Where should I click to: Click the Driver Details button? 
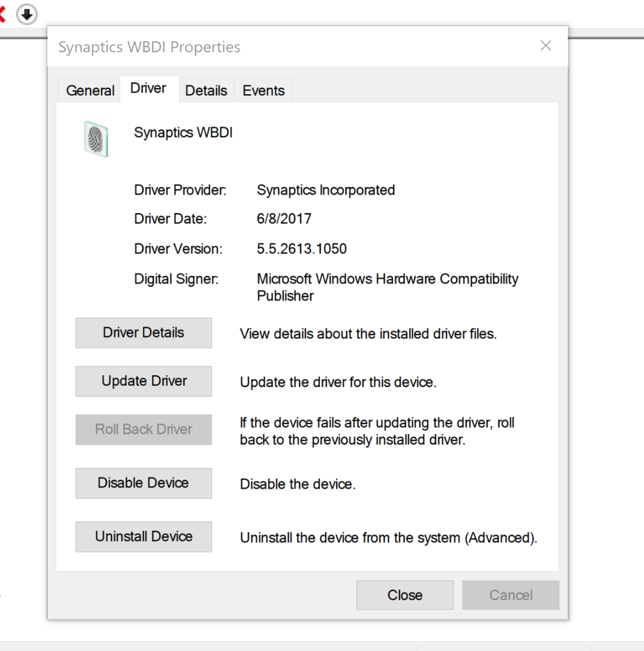[143, 333]
